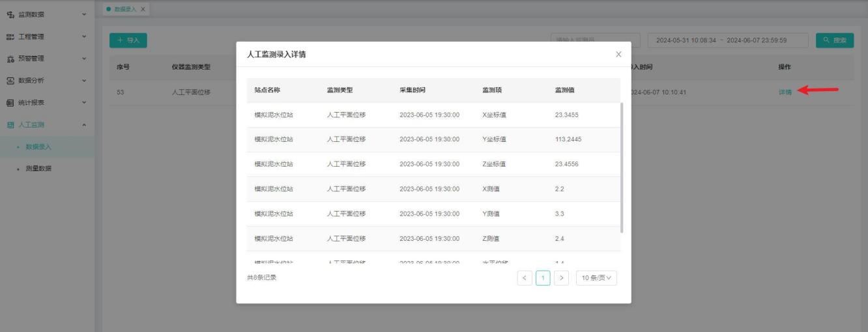
Task: Collapse the 人工监测 menu chevron
Action: (x=84, y=124)
